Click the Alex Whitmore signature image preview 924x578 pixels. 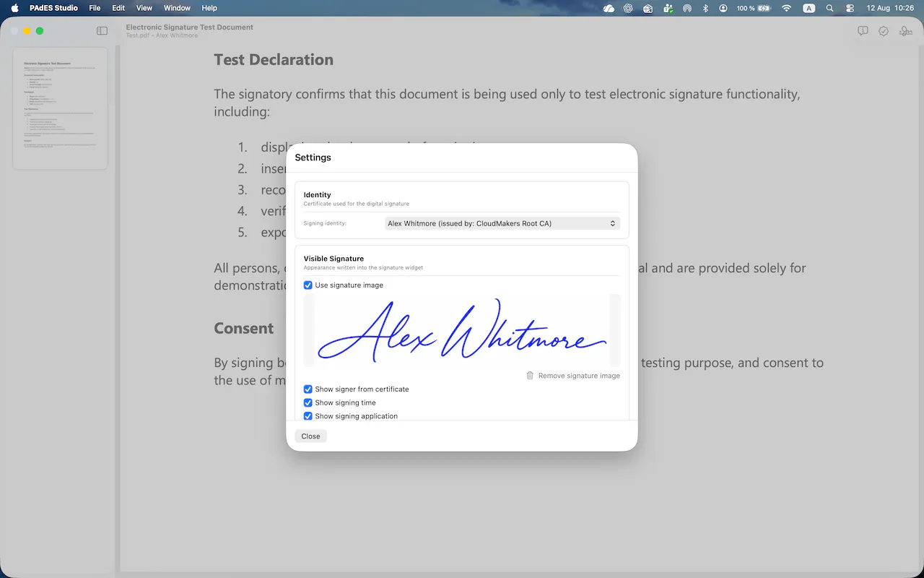point(462,330)
